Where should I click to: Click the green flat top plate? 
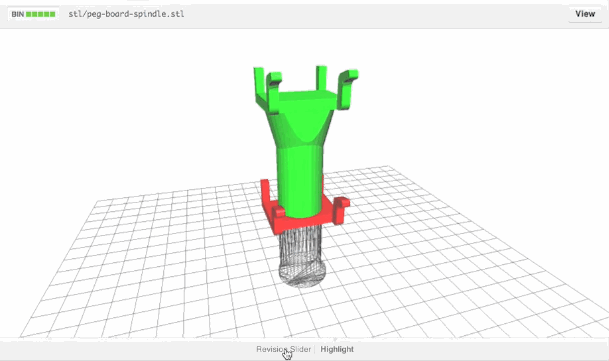click(304, 97)
